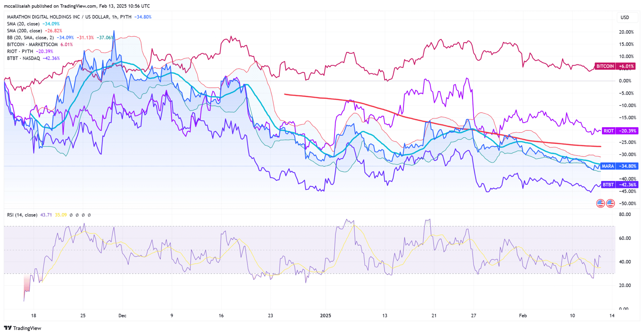Click the green −37.06% Bollinger lower value
The width and height of the screenshot is (644, 335).
[105, 37]
